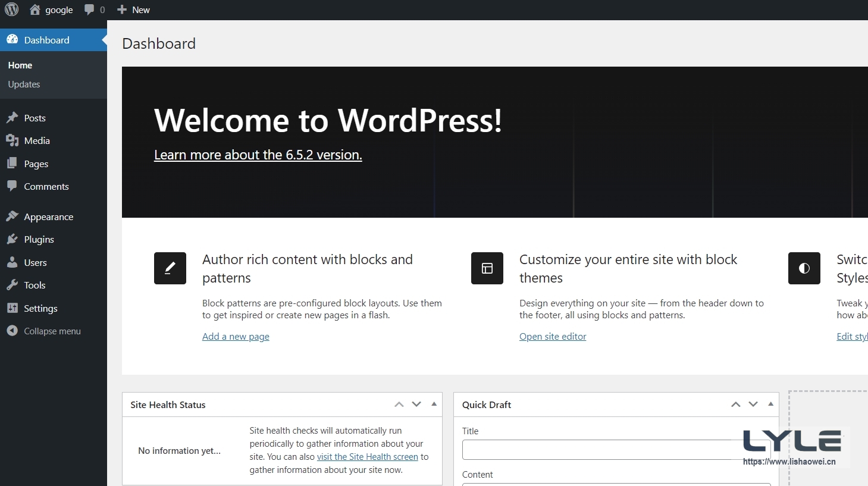Move Quick Draft panel down

tap(753, 405)
